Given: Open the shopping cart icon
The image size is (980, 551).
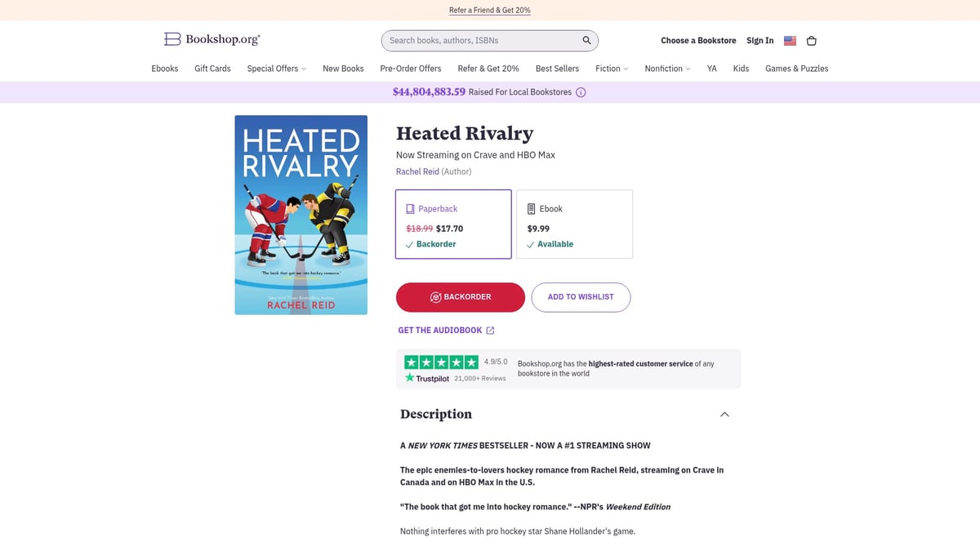Looking at the screenshot, I should [811, 40].
